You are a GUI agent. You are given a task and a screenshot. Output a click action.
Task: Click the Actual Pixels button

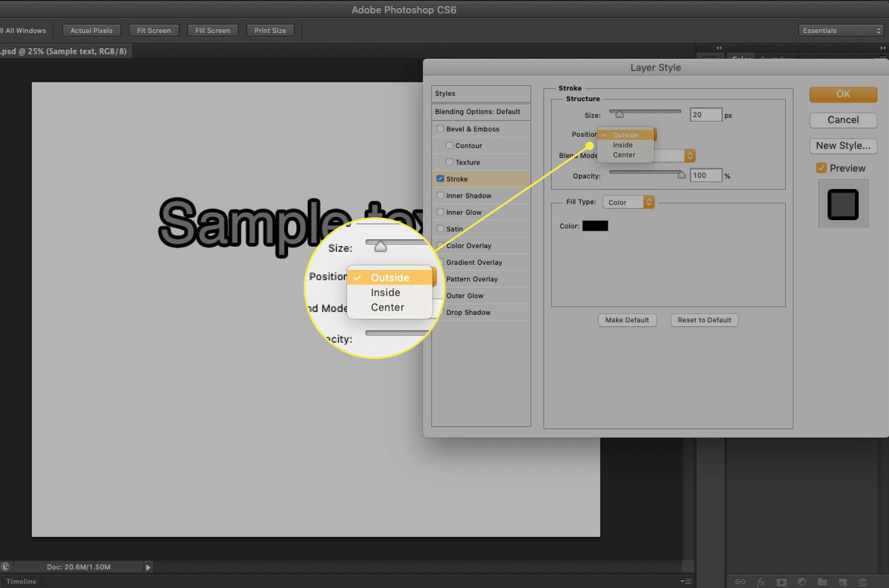click(x=91, y=31)
